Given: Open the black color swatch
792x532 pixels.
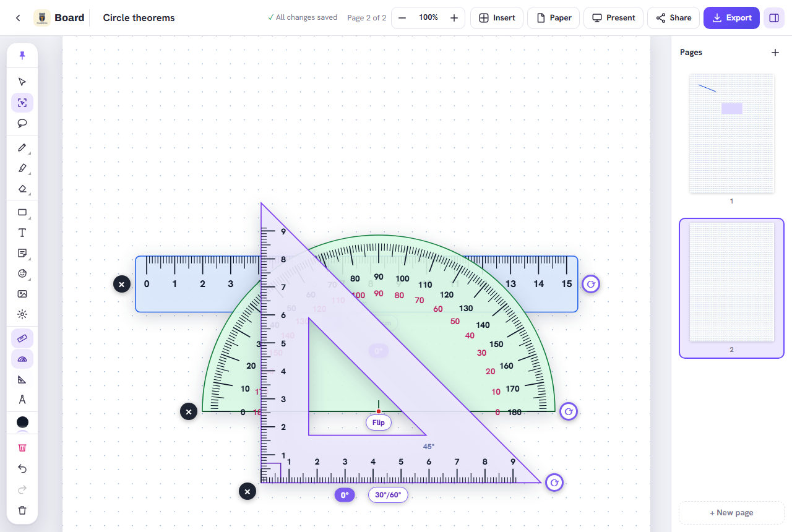Looking at the screenshot, I should coord(22,422).
